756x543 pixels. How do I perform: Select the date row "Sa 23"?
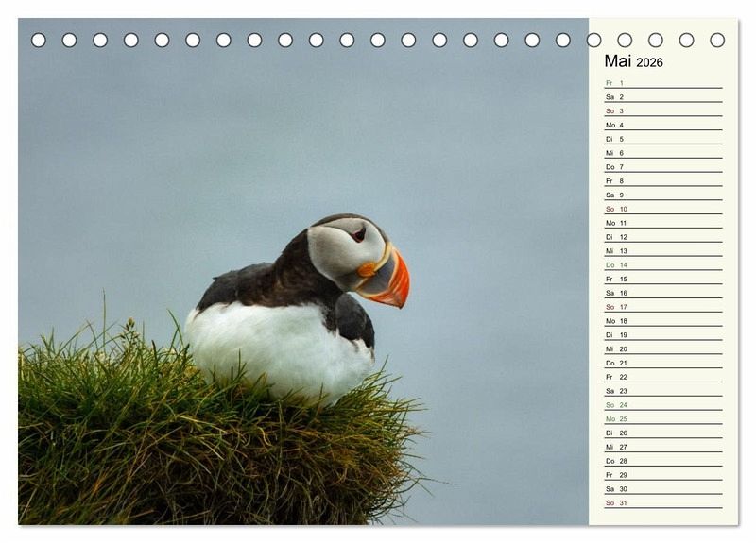coord(663,390)
